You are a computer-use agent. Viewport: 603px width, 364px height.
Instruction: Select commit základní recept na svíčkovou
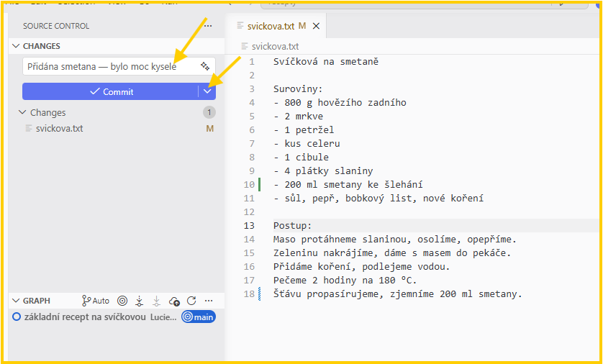click(85, 317)
